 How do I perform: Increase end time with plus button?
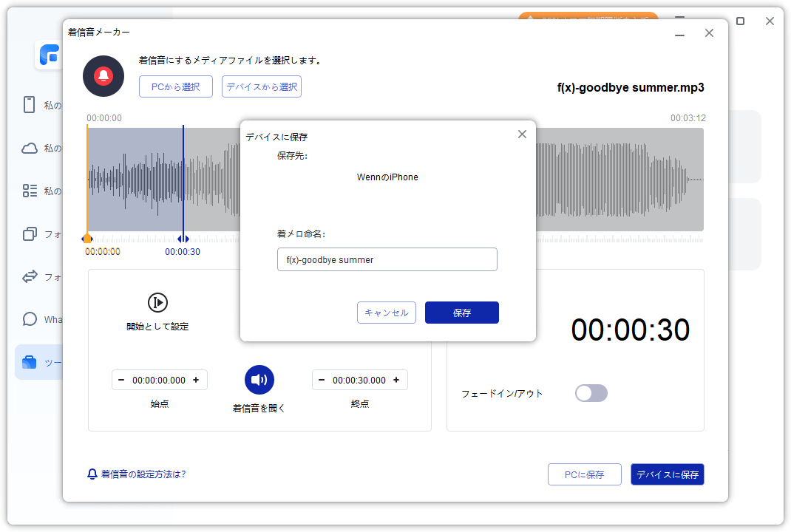tap(396, 380)
